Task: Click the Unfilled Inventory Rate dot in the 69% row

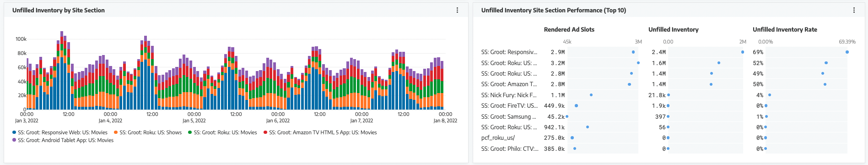Action: (x=847, y=52)
